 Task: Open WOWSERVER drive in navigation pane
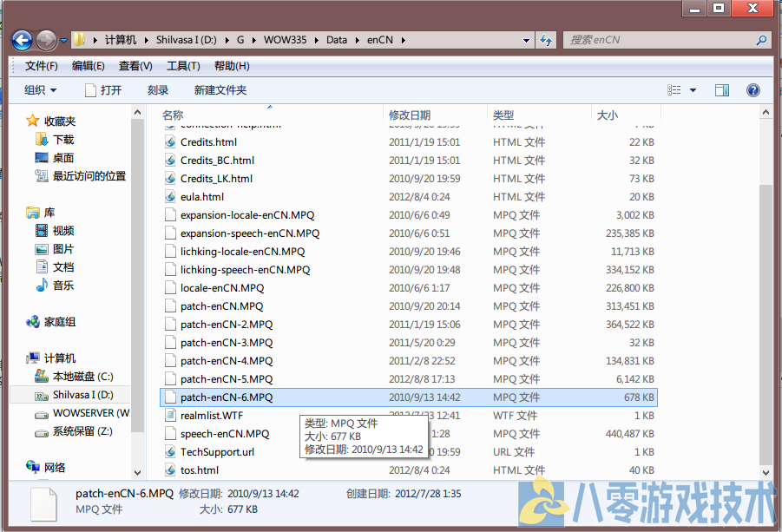[x=82, y=413]
